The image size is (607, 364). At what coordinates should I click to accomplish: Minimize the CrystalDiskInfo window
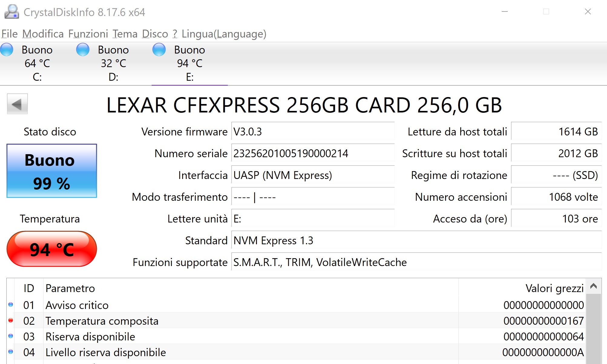pos(505,12)
